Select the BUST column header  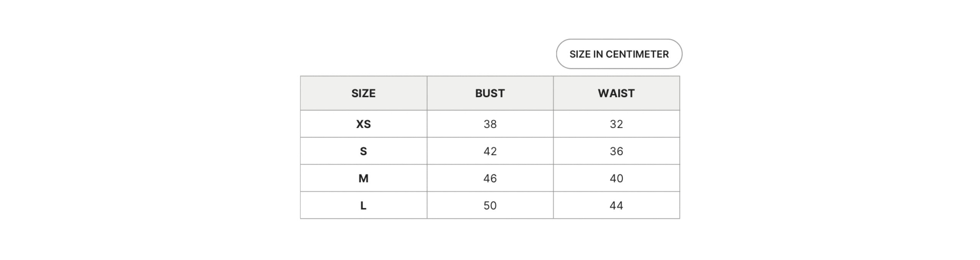click(490, 93)
